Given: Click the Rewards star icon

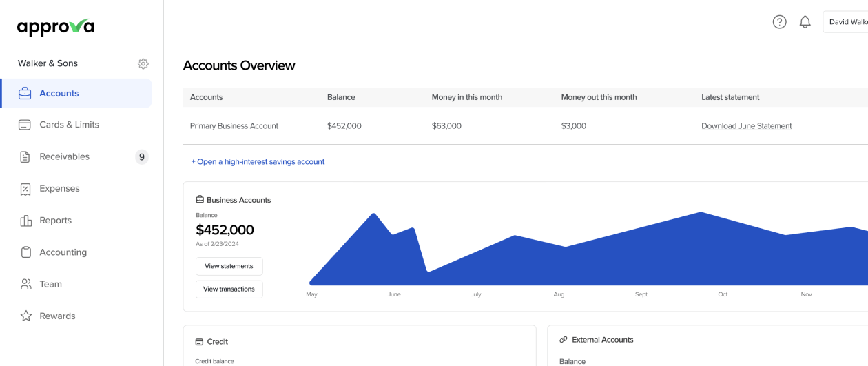Looking at the screenshot, I should click(25, 316).
